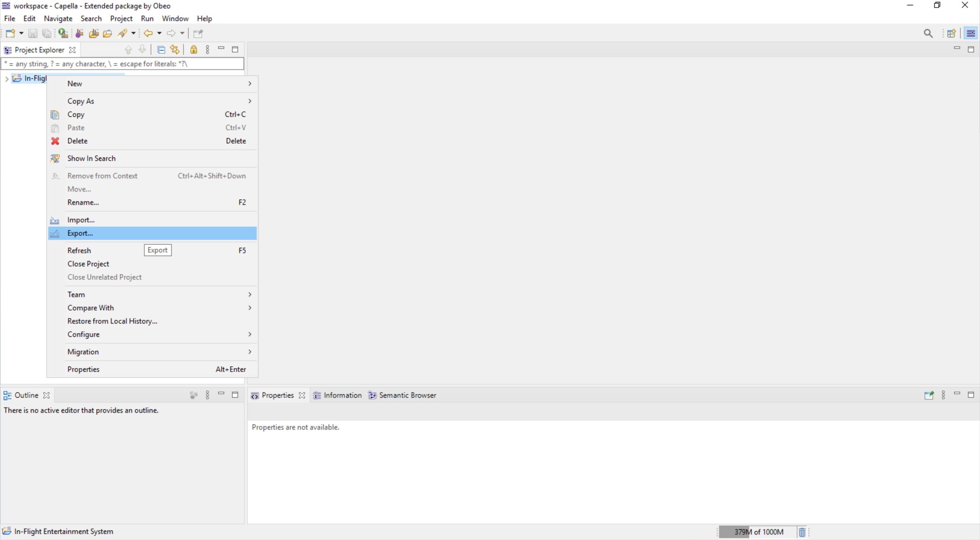Screen dimensions: 980x540
Task: Expand the New submenu arrow
Action: 250,83
